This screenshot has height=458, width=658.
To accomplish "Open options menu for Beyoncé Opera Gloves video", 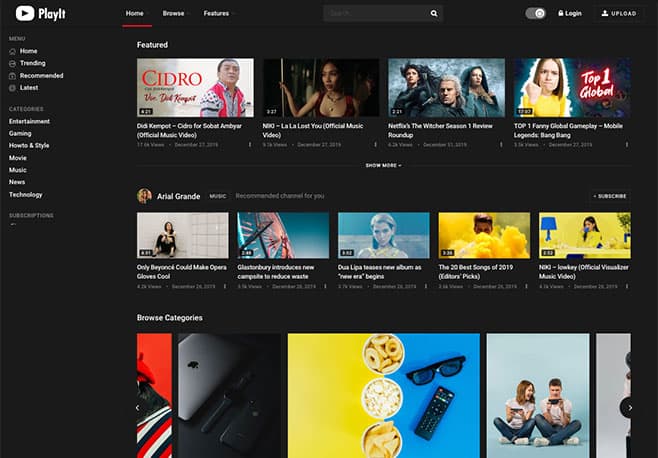I will point(225,287).
